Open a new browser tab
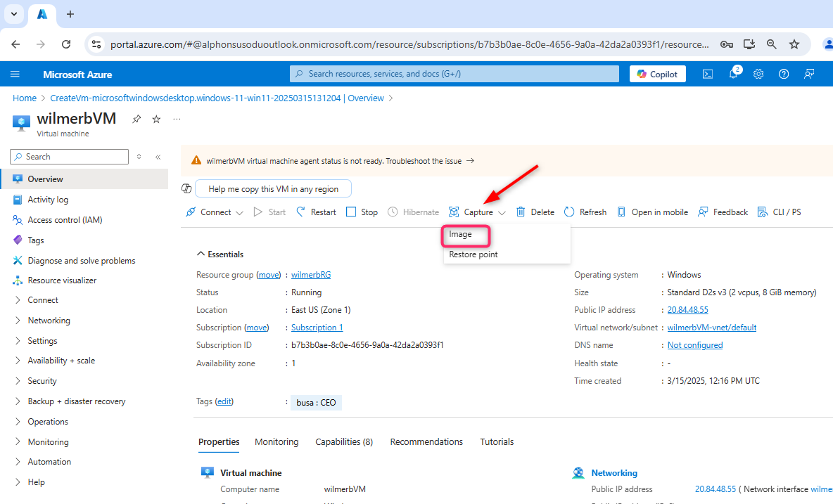833x504 pixels. click(70, 14)
